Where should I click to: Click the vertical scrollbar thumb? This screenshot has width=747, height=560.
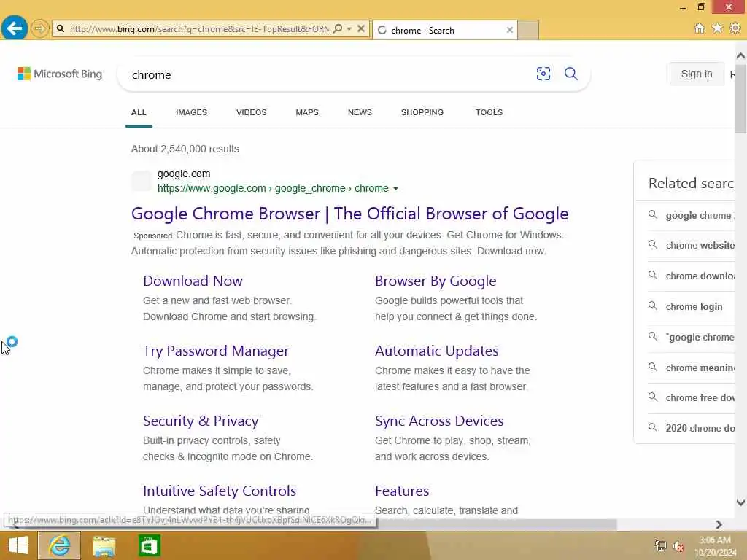[741, 99]
